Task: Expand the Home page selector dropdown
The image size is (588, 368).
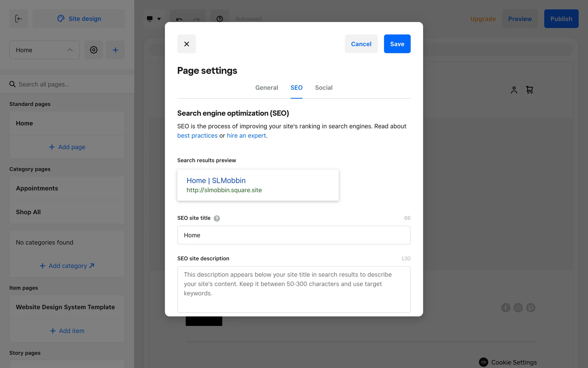Action: (44, 50)
